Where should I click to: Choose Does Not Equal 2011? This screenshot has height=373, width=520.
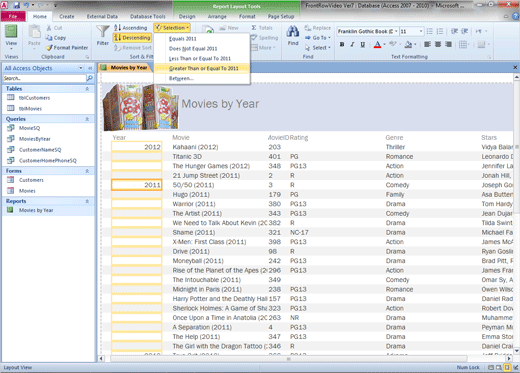(x=202, y=49)
